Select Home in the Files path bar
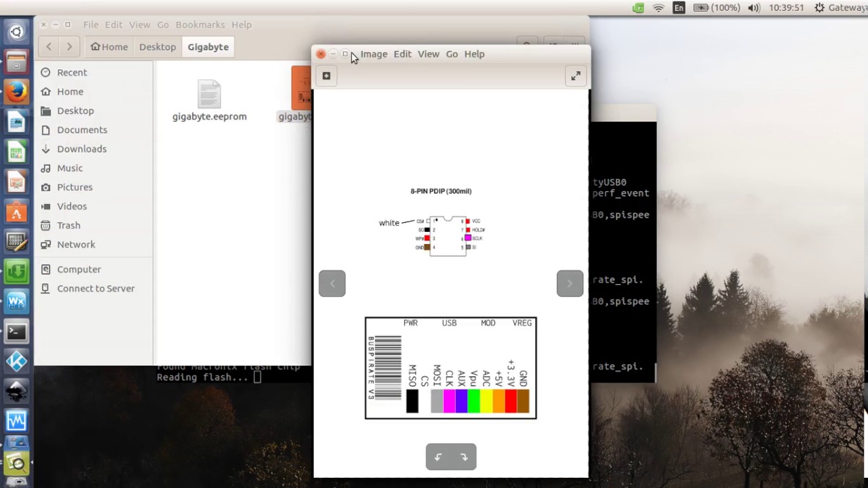 point(109,47)
